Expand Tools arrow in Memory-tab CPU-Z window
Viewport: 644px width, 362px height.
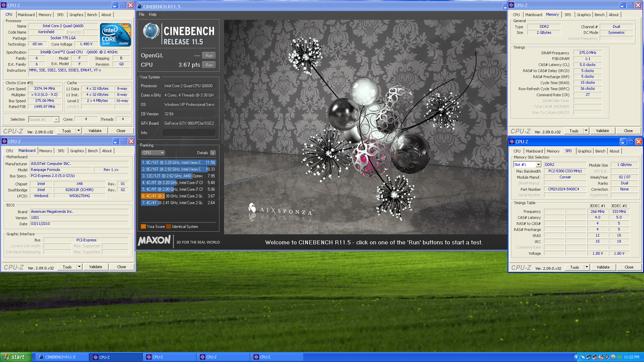(586, 131)
